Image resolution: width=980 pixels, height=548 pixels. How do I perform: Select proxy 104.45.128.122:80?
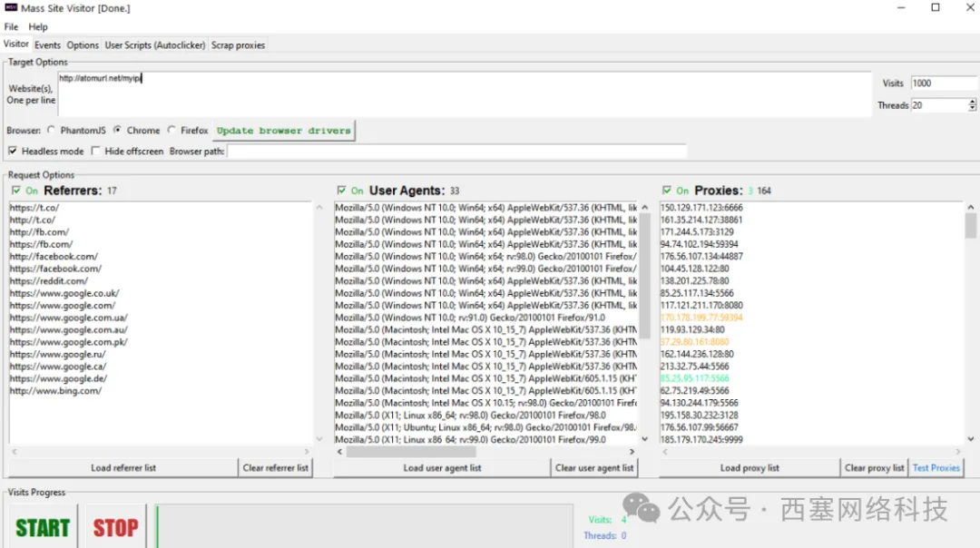[x=694, y=269]
